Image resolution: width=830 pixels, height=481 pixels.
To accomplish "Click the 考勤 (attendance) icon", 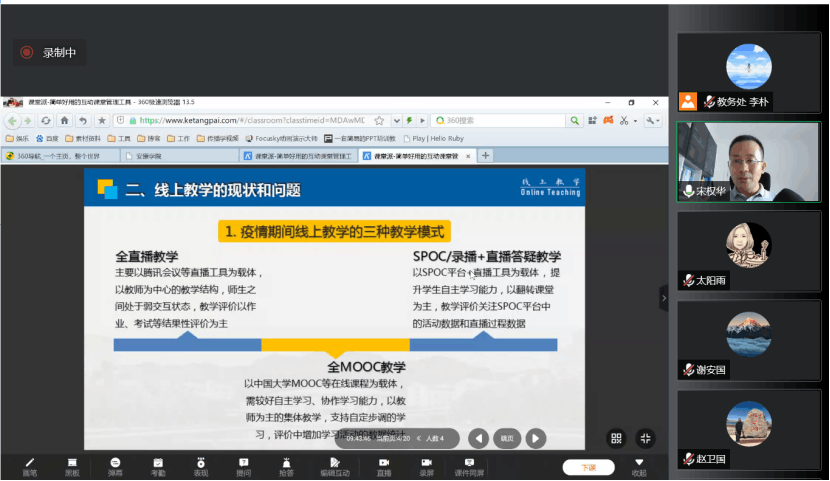I will pos(158,465).
